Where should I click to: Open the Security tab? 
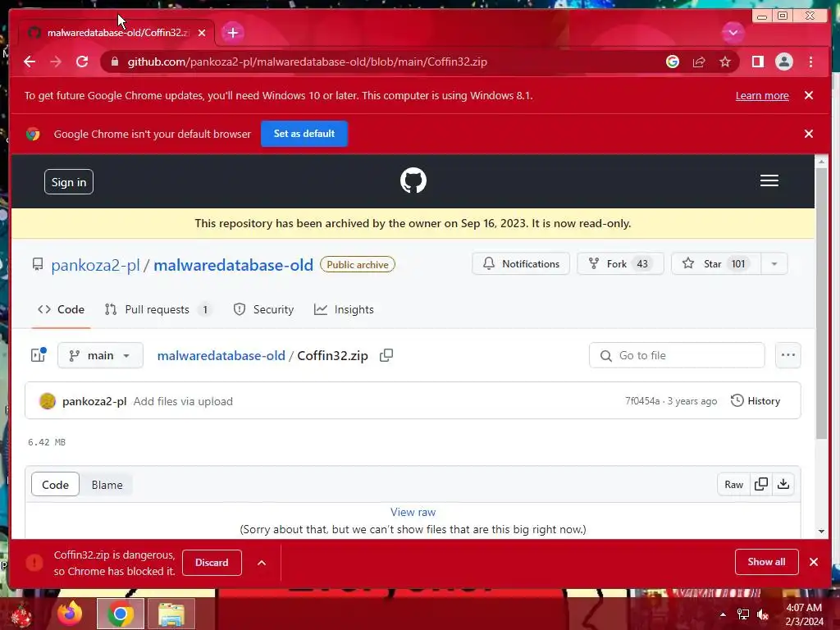(263, 309)
